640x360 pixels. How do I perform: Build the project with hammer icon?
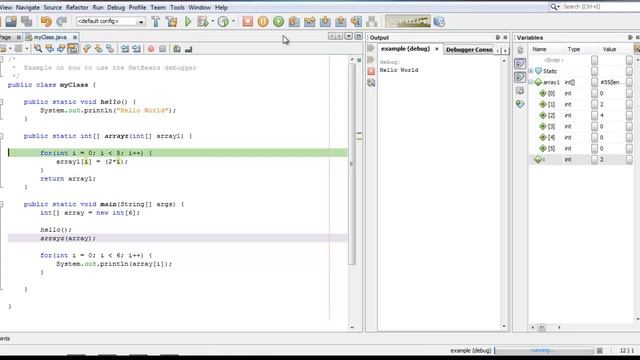[x=156, y=21]
